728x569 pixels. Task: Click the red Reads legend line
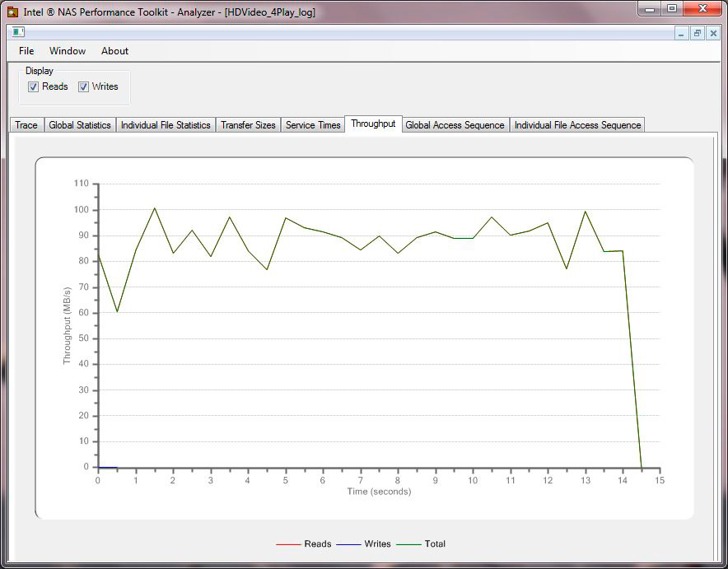(x=288, y=544)
